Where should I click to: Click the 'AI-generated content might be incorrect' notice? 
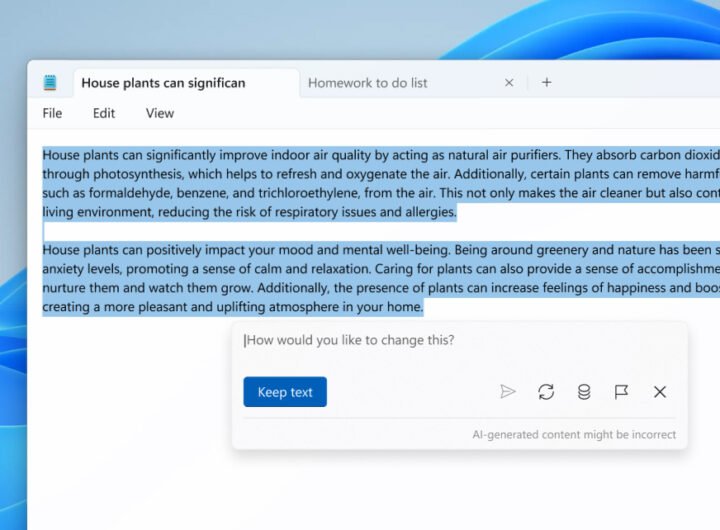pos(574,435)
